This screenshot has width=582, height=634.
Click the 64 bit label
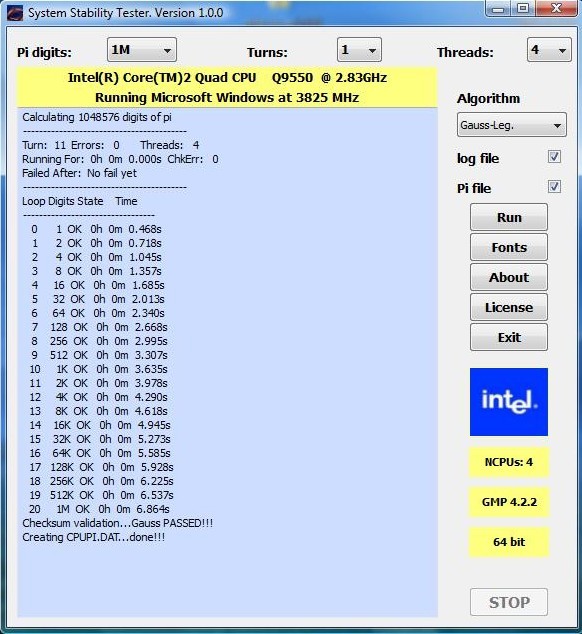point(509,542)
